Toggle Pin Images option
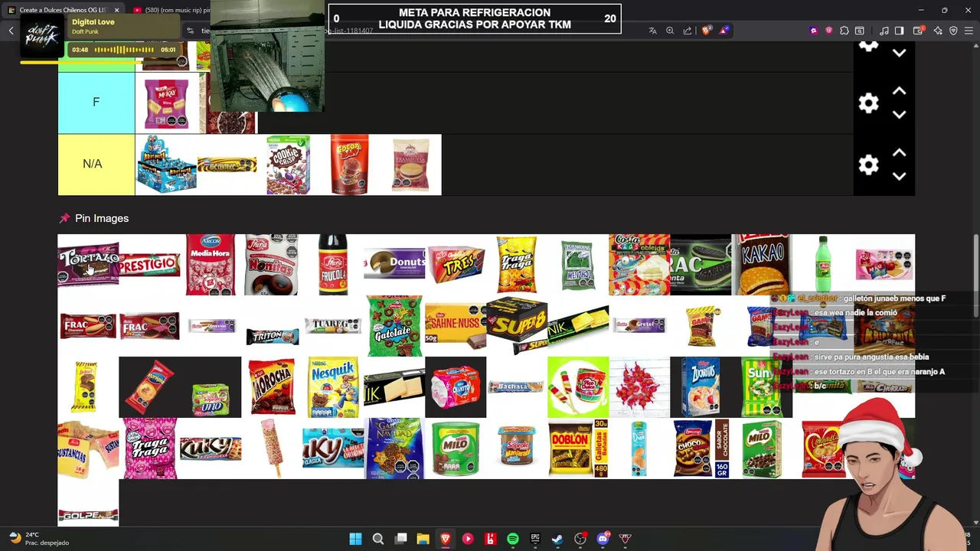 tap(93, 218)
